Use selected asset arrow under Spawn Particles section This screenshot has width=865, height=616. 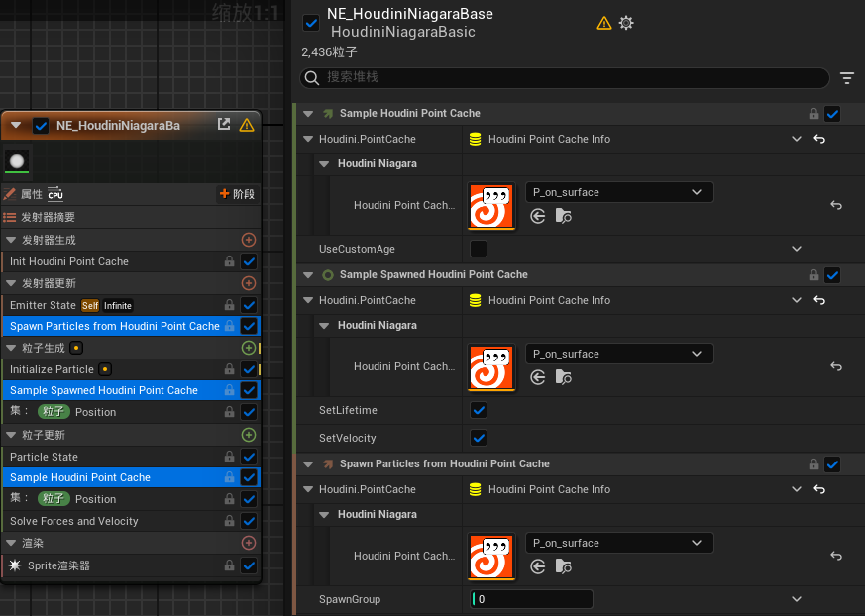[x=538, y=566]
